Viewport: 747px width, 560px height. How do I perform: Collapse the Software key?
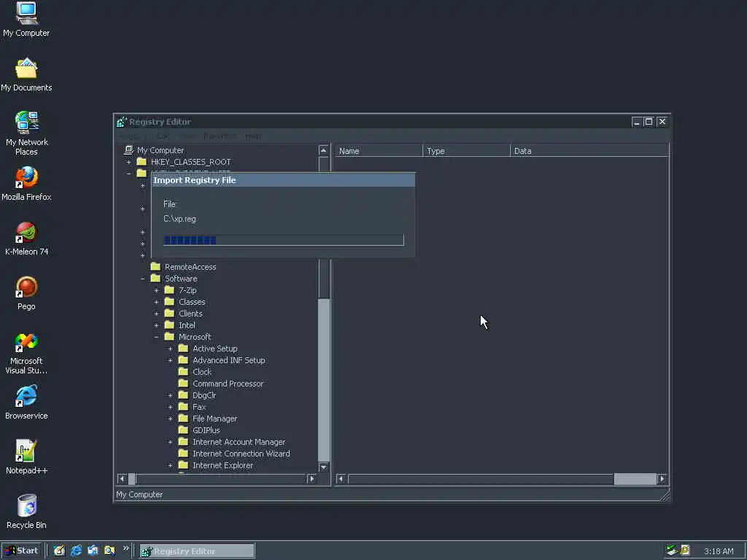tap(142, 279)
